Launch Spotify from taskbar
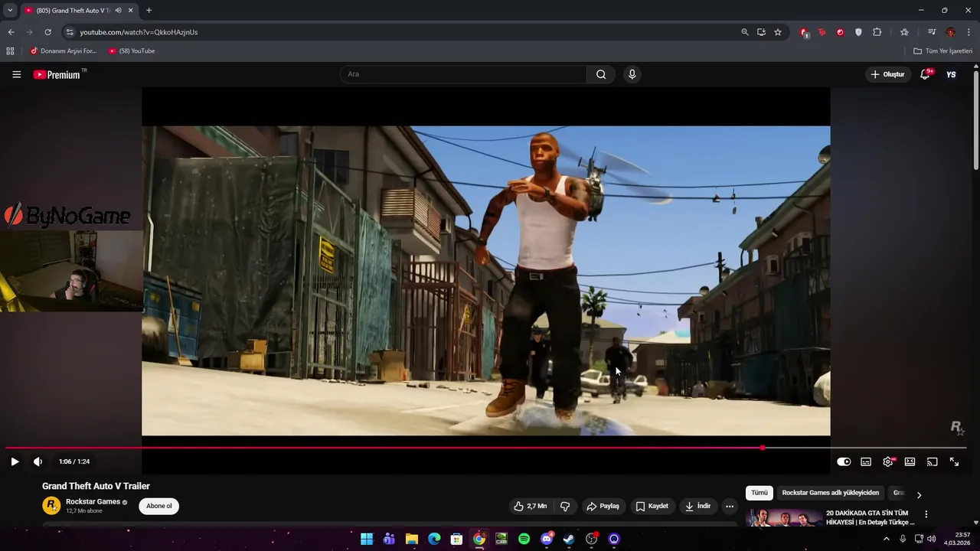 tap(524, 539)
